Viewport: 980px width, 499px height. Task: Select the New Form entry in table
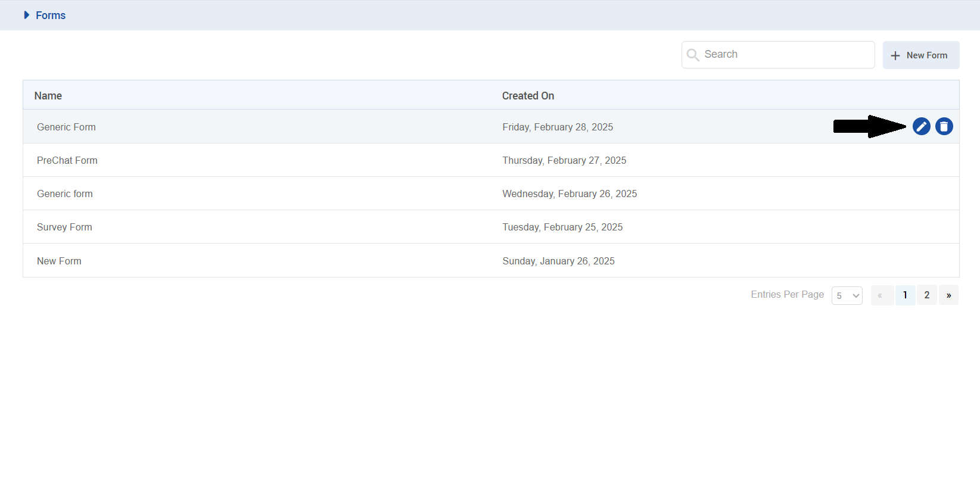point(59,261)
